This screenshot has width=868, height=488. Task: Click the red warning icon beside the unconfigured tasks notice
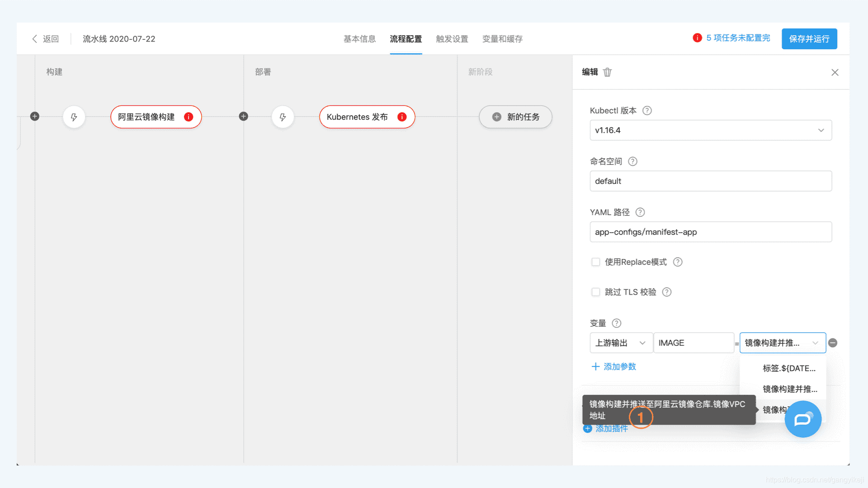pyautogui.click(x=697, y=38)
